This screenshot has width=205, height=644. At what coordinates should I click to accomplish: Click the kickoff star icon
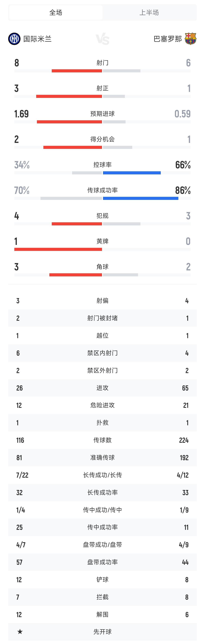20,632
